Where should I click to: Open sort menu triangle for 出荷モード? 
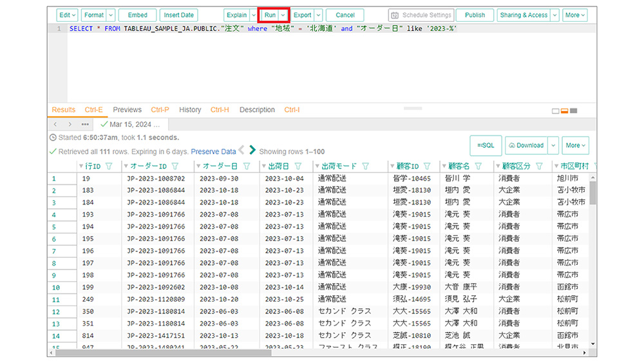click(317, 166)
